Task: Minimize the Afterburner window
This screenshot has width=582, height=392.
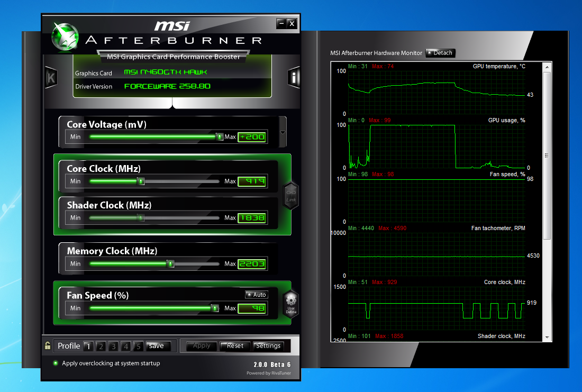Action: point(281,24)
